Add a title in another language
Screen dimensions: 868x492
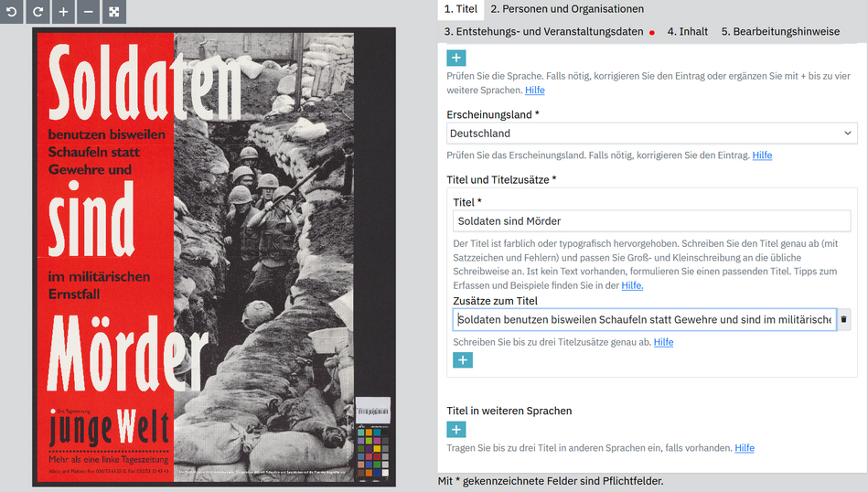pos(456,430)
